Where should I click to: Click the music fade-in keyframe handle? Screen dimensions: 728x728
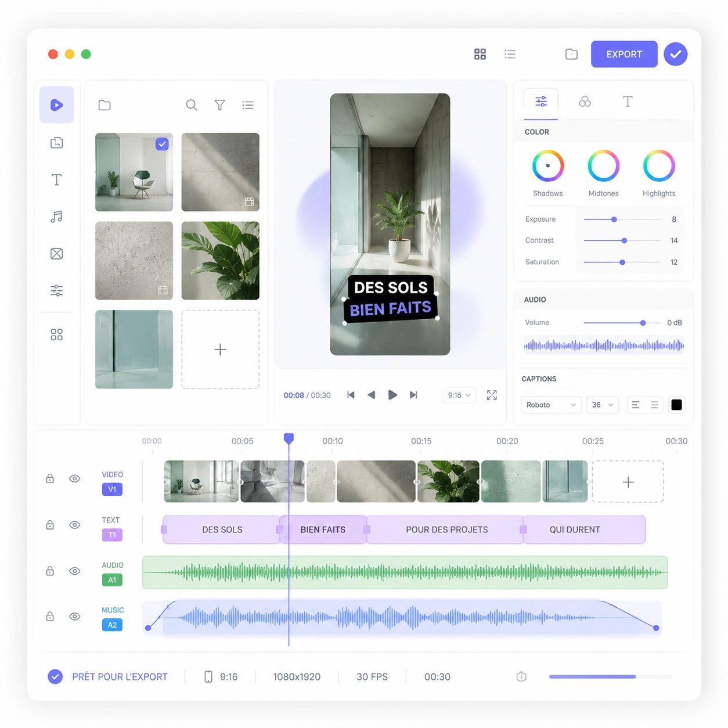[x=148, y=628]
